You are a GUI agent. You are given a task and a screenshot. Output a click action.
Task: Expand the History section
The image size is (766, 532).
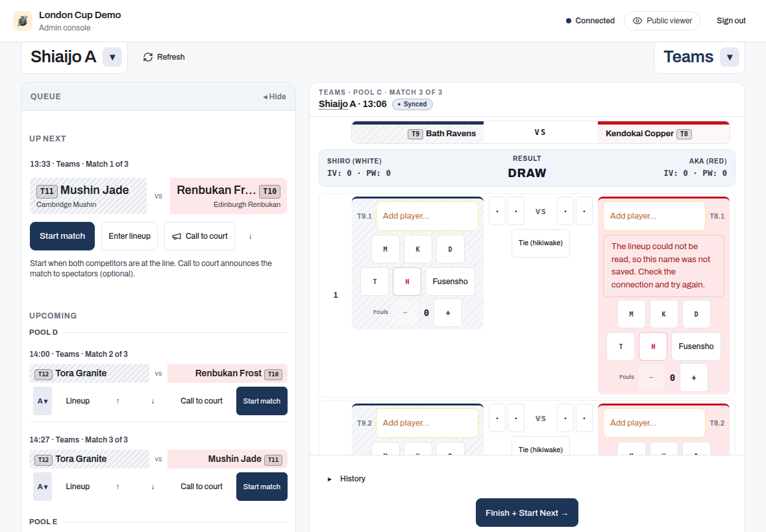[347, 479]
